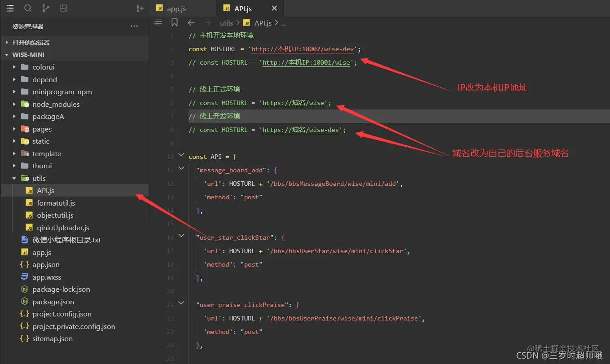This screenshot has height=364, width=610.
Task: Open qiniuUploader.js in the file tree
Action: pyautogui.click(x=74, y=228)
